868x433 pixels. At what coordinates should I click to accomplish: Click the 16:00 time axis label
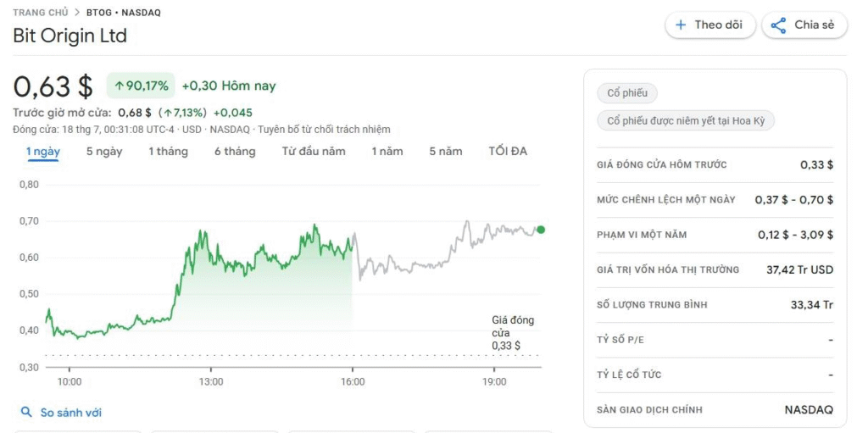353,382
